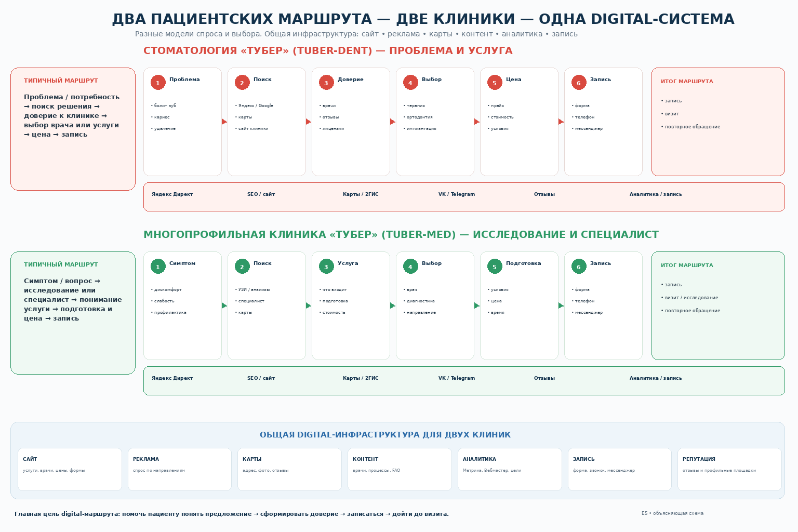This screenshot has height=532, width=798.
Task: Click 'Карты / 2ГИС' in the green channels bar
Action: coord(361,378)
